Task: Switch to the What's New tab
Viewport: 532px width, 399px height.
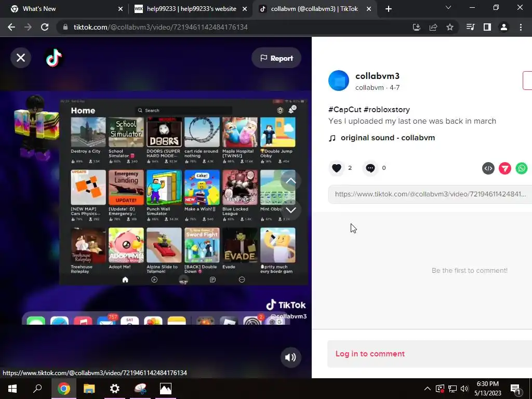Action: pyautogui.click(x=64, y=9)
